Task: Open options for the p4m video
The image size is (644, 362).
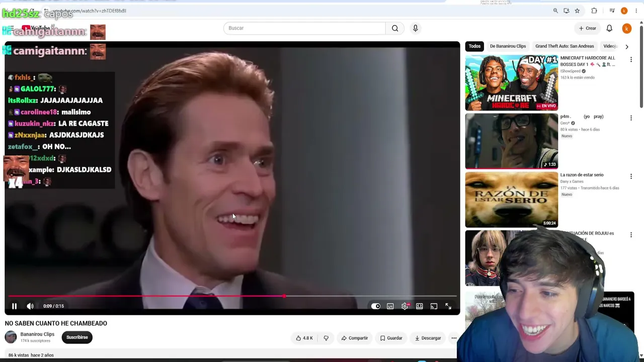Action: coord(631,118)
